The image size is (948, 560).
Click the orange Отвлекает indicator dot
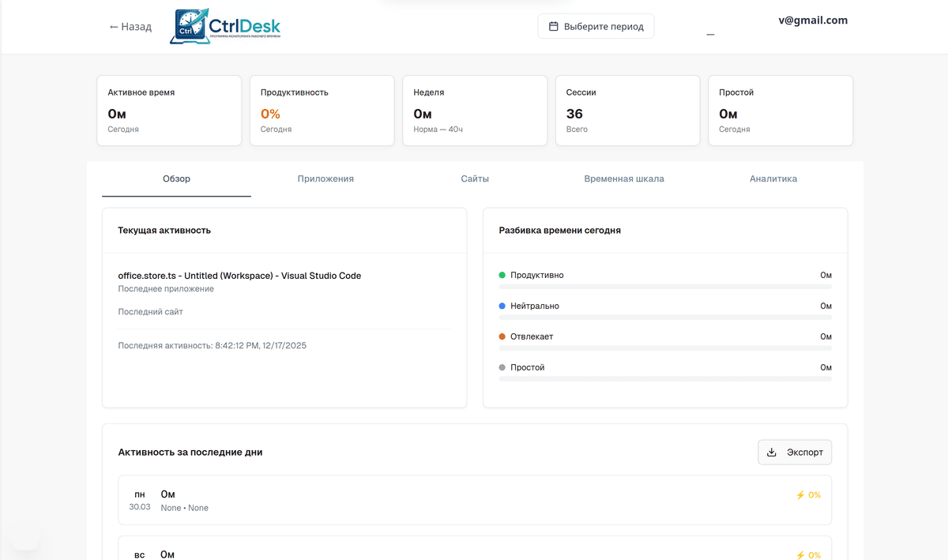[502, 336]
